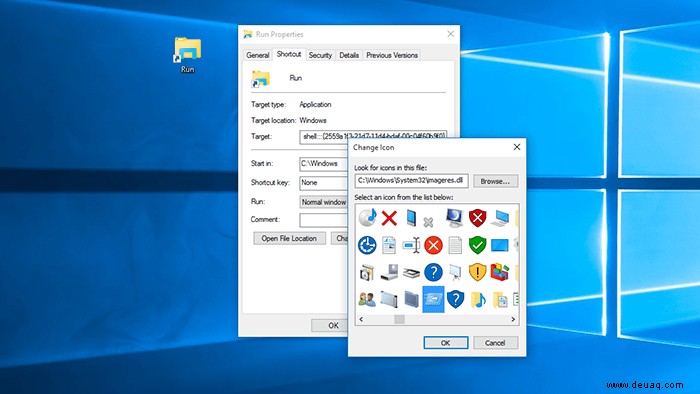700x394 pixels.
Task: Pick the plain text document icon
Action: 455,245
